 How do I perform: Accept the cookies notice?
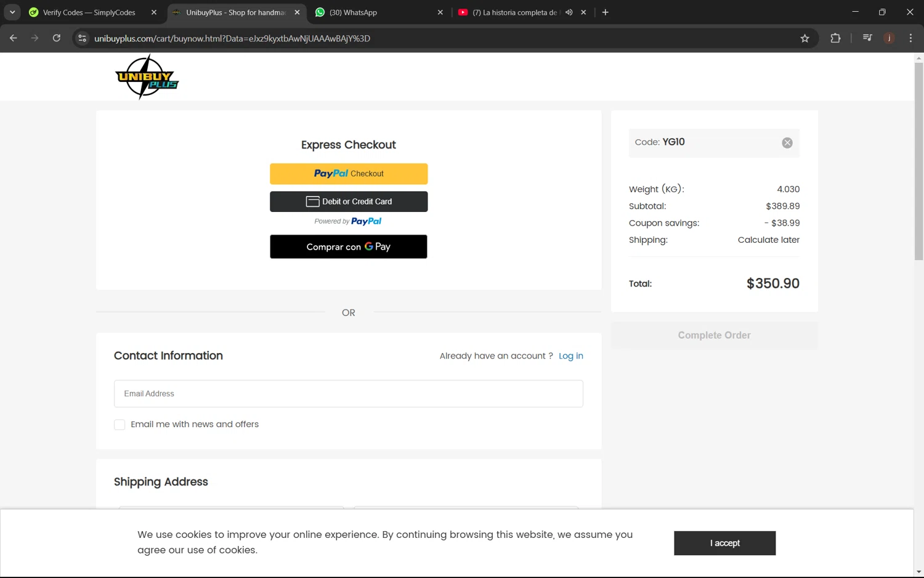pyautogui.click(x=724, y=543)
